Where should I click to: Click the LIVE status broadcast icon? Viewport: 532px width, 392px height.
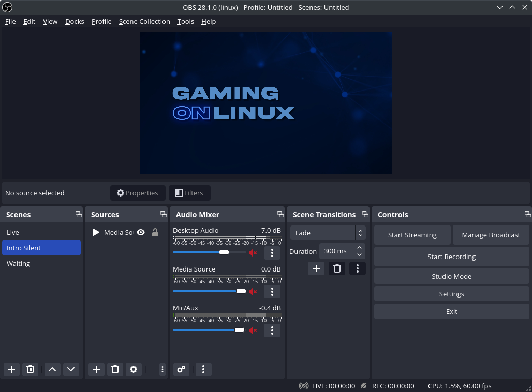click(x=304, y=386)
